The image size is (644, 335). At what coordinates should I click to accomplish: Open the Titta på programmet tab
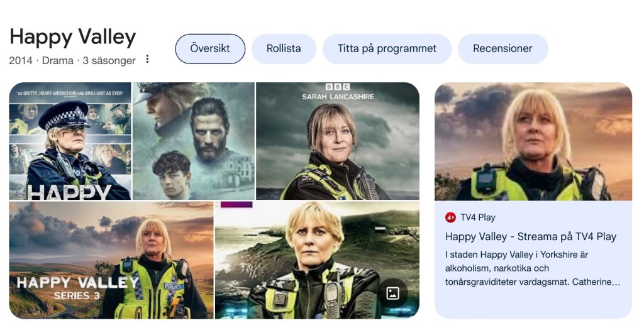pos(387,49)
